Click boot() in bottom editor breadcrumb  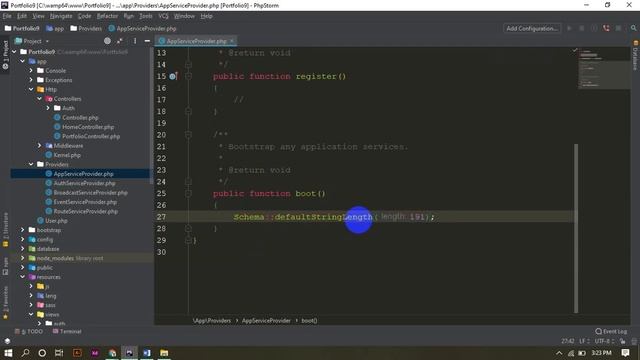[309, 321]
